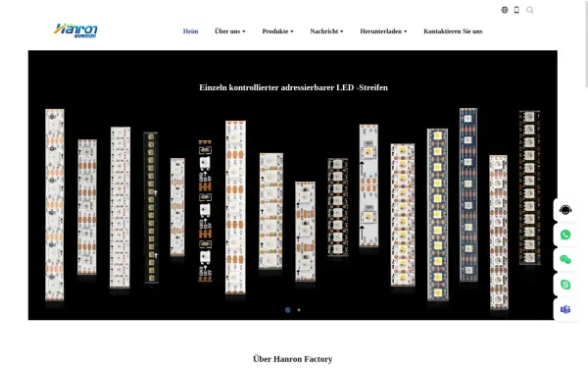
Task: Click the Microsoft Teams icon in sidebar
Action: [x=565, y=309]
